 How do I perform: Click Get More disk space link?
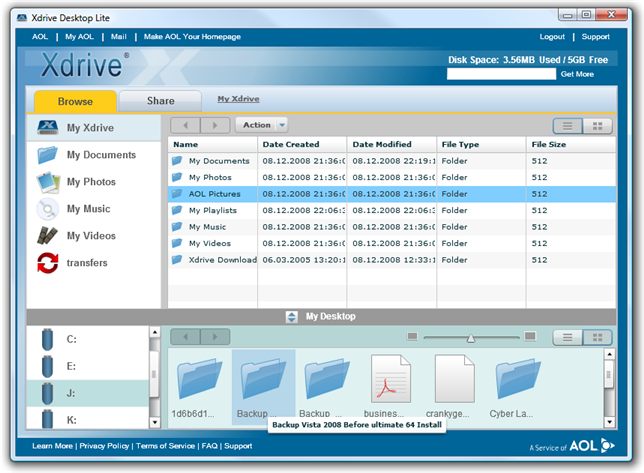[577, 74]
